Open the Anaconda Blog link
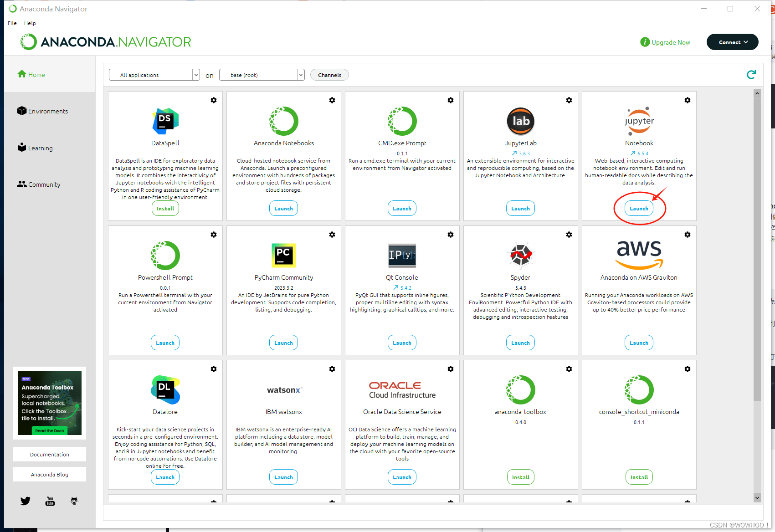 50,475
